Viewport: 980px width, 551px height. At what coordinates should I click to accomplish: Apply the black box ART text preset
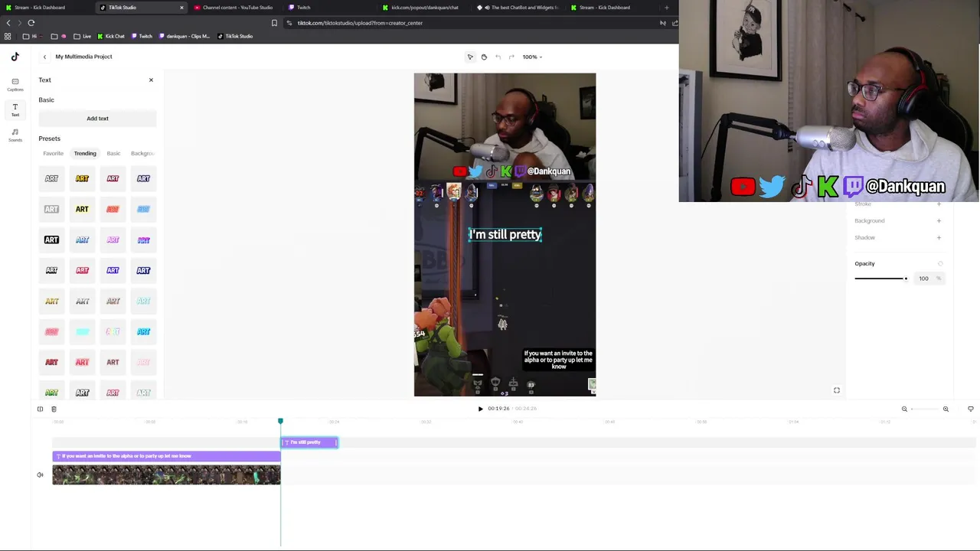[51, 240]
